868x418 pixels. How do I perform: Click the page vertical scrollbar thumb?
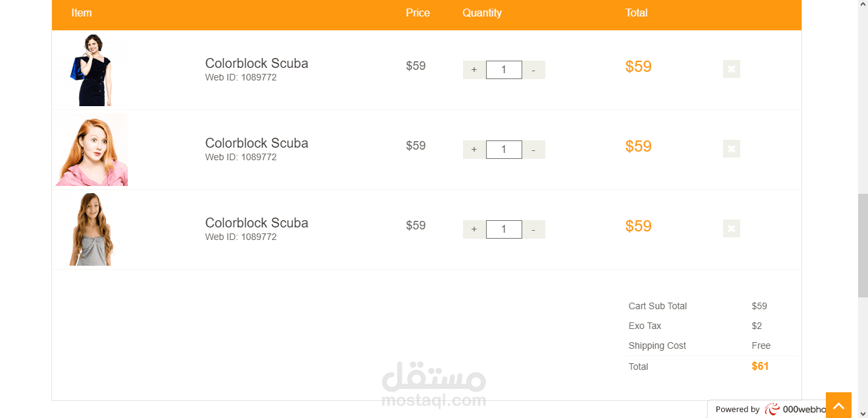coord(863,246)
